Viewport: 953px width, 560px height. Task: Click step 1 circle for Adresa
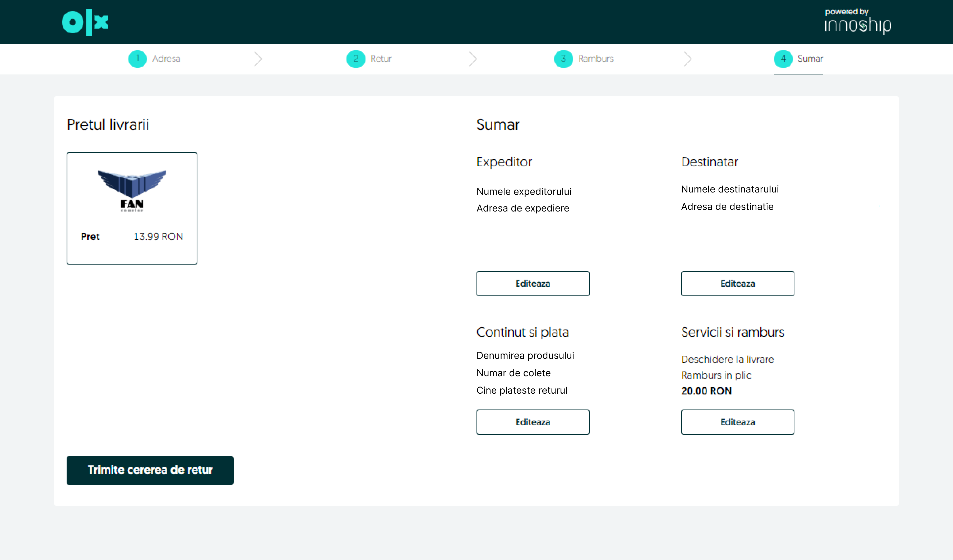click(137, 59)
